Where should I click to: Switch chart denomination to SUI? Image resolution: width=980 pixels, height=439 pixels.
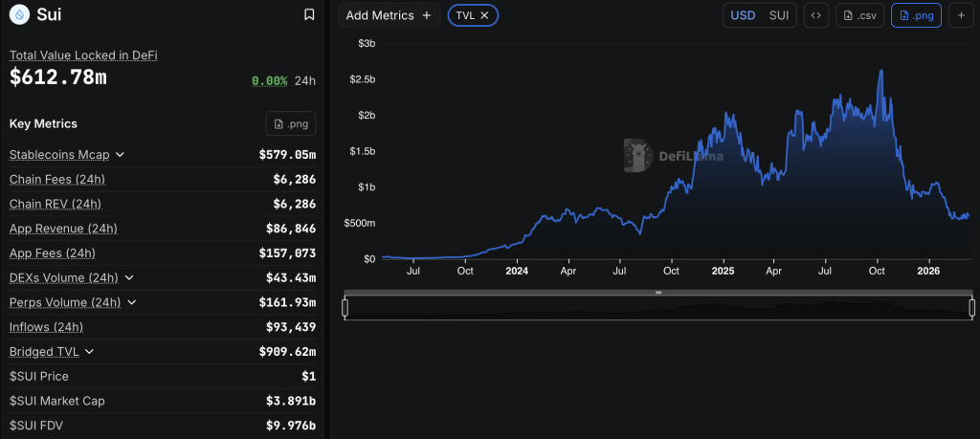(x=778, y=15)
